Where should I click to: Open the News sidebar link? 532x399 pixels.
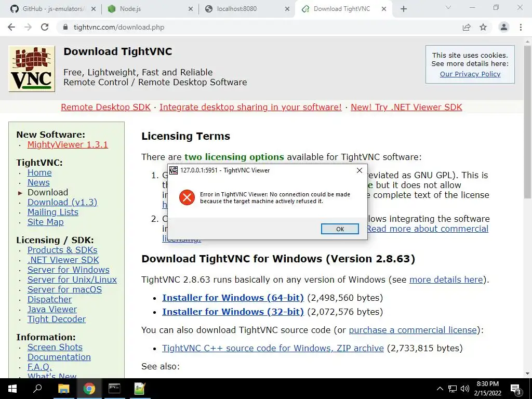pos(38,182)
